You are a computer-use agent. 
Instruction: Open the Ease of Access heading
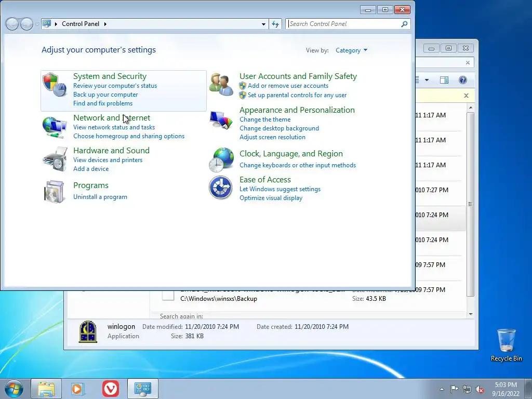[265, 179]
